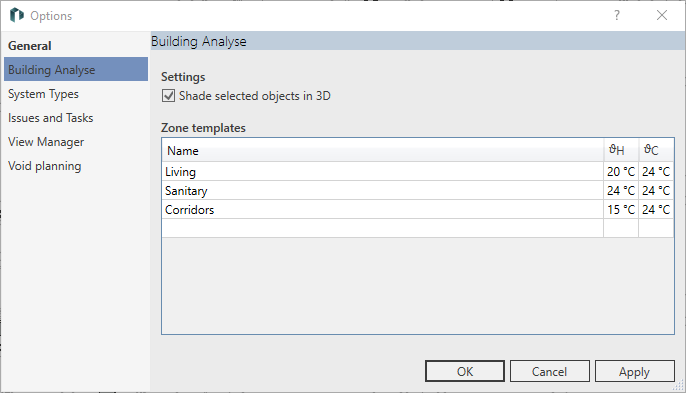Switch to View Manager settings
This screenshot has height=393, width=686.
click(x=46, y=142)
